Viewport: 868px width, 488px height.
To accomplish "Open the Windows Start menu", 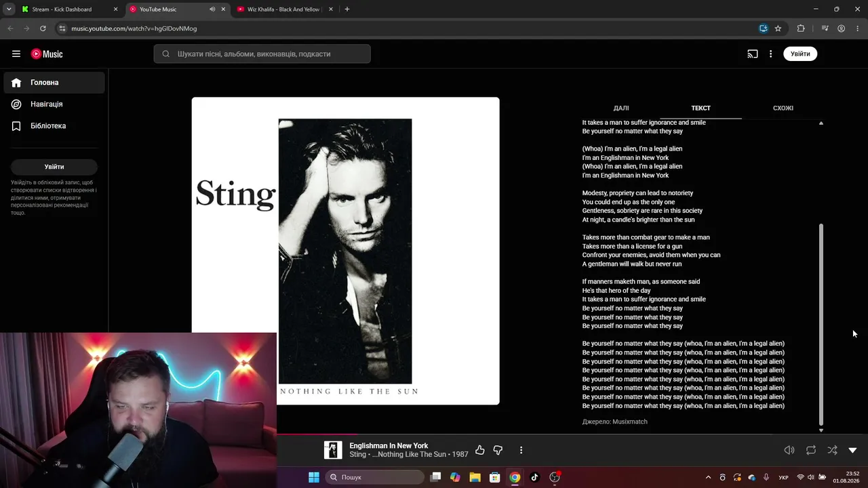I will 314,477.
